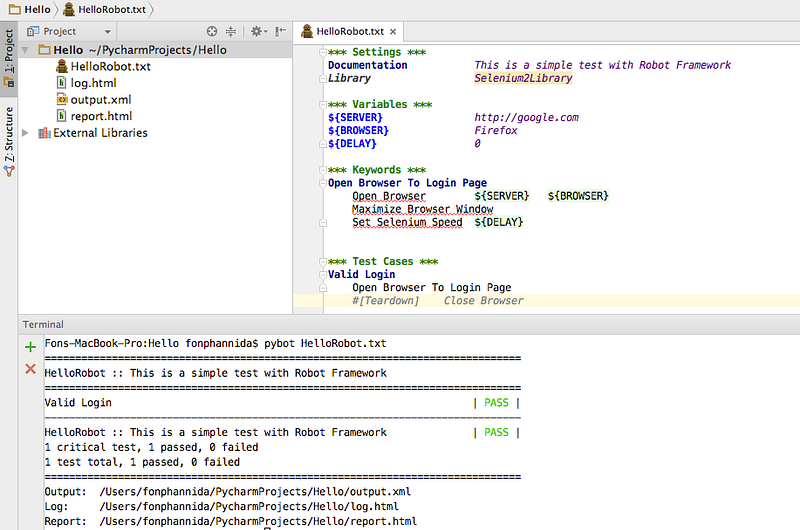Click the Maximize Browser Window keyword line
The width and height of the screenshot is (800, 530).
[x=422, y=209]
